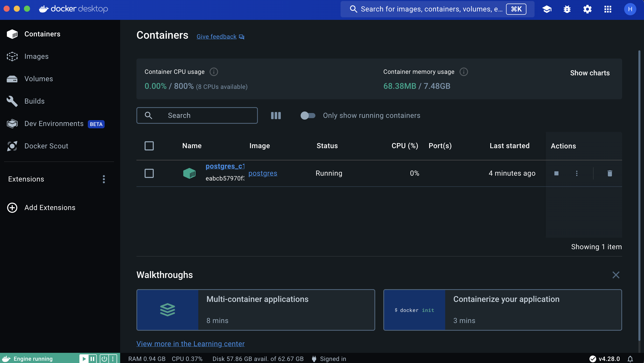Click Disk 57.86 GB avail. status entry
This screenshot has width=644, height=363.
coord(258,359)
